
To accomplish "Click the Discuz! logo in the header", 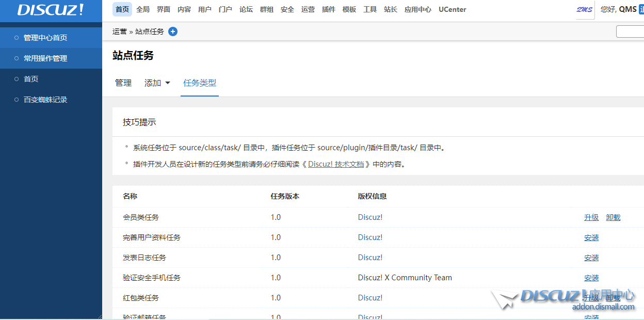I will click(51, 10).
